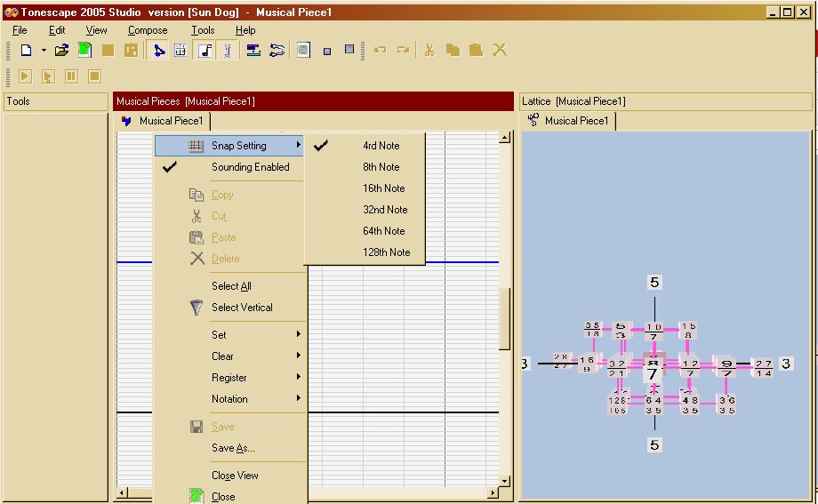
Task: Click the New document toolbar icon
Action: [x=26, y=50]
